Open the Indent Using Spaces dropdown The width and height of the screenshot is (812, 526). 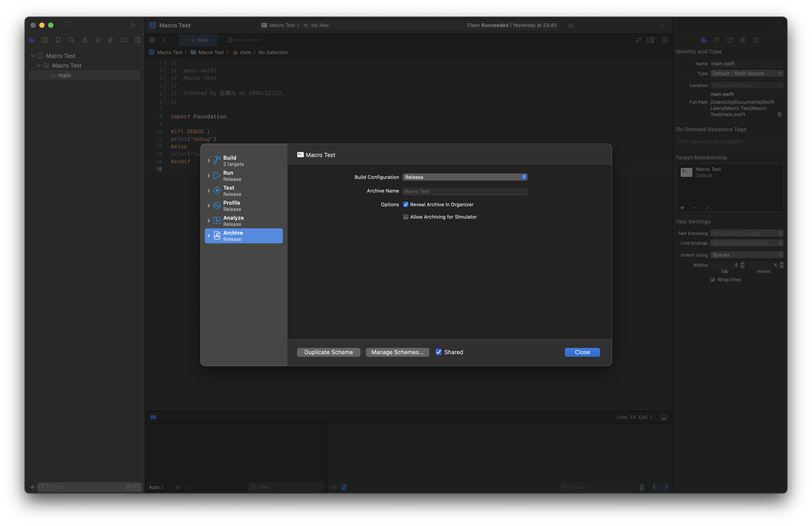(x=747, y=255)
